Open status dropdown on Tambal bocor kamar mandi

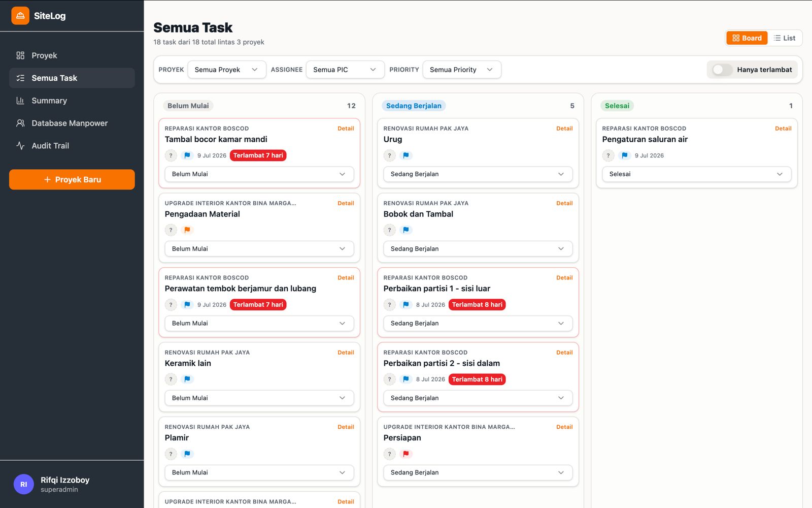259,174
